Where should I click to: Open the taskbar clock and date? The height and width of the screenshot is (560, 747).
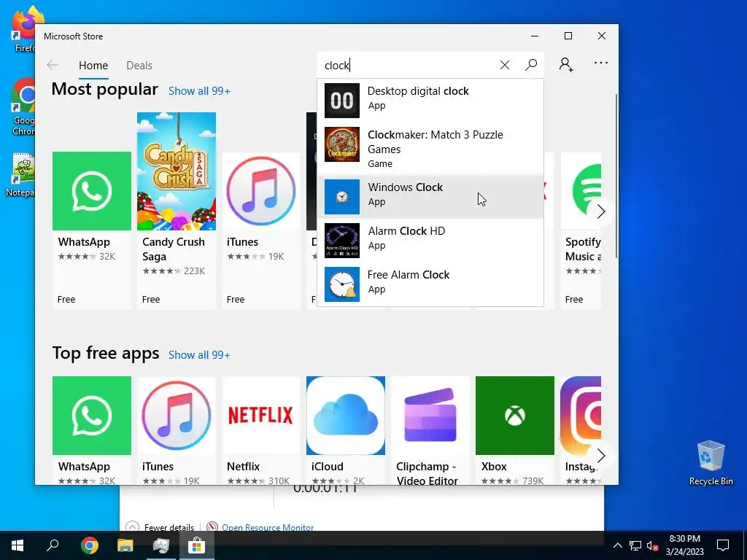click(x=684, y=545)
